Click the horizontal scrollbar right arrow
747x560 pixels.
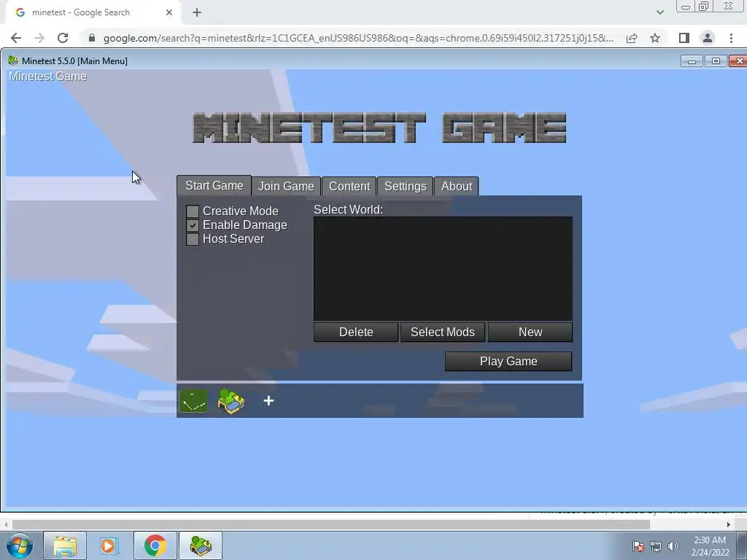tap(729, 524)
